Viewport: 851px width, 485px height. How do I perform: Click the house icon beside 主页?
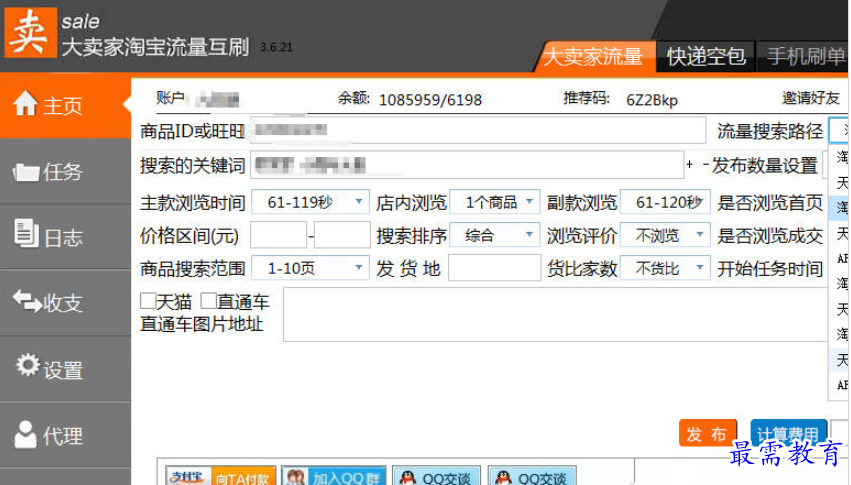pos(26,103)
